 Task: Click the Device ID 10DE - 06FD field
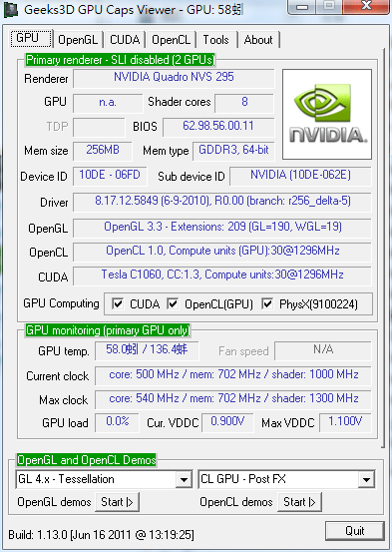coord(110,176)
